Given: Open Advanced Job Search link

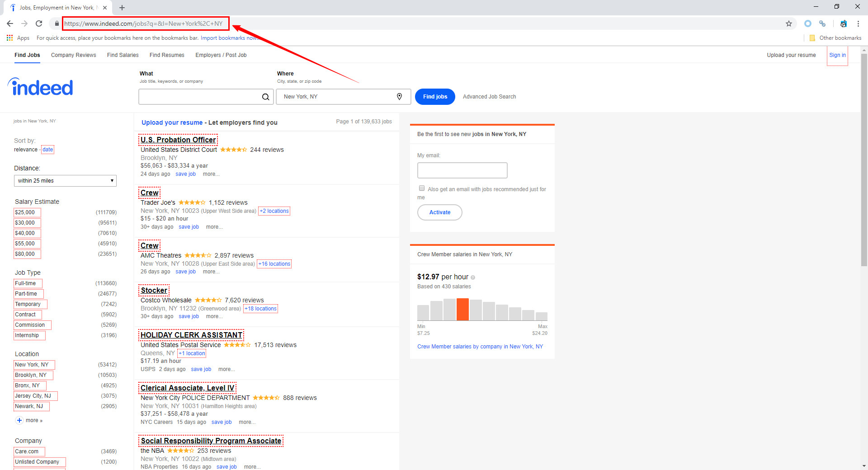Looking at the screenshot, I should 489,97.
